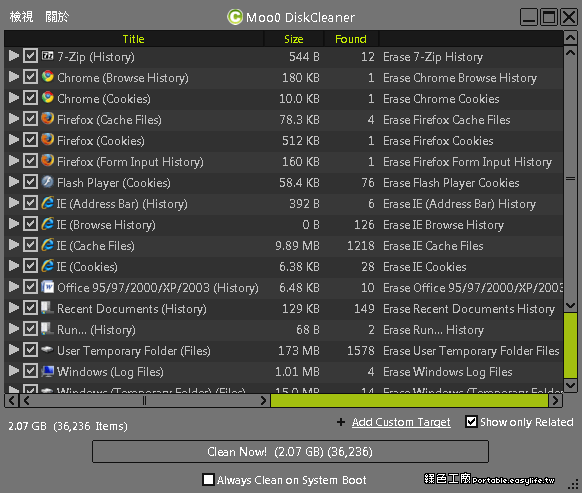Click the drive icon beside User Temporary Folder (Files)
The image size is (582, 493).
tap(47, 349)
